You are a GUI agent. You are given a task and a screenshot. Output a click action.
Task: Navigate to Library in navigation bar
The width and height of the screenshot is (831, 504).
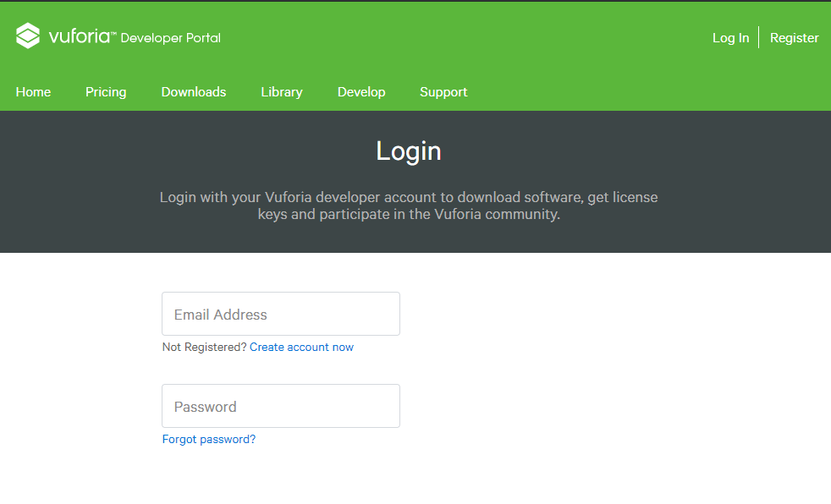[282, 92]
